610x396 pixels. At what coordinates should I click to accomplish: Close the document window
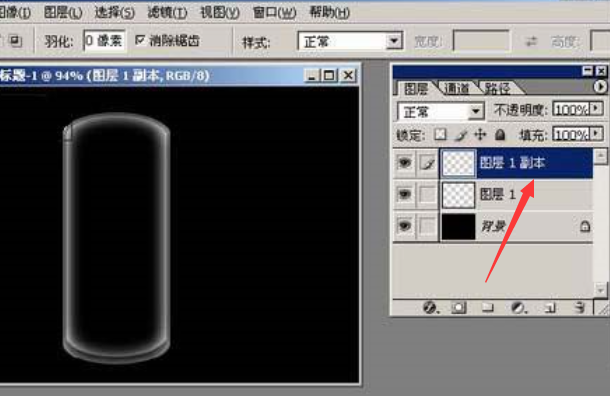tap(348, 75)
